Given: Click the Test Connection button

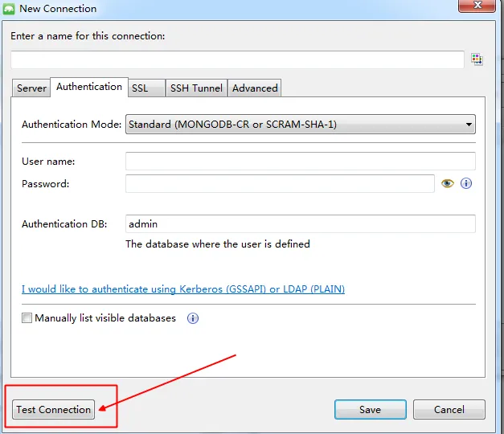Looking at the screenshot, I should pyautogui.click(x=53, y=410).
